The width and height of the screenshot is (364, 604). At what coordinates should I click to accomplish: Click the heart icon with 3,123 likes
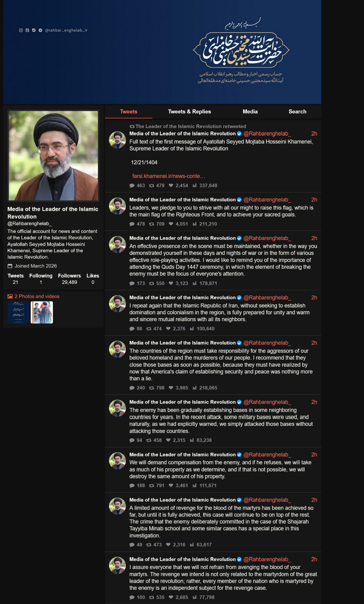pos(171,283)
